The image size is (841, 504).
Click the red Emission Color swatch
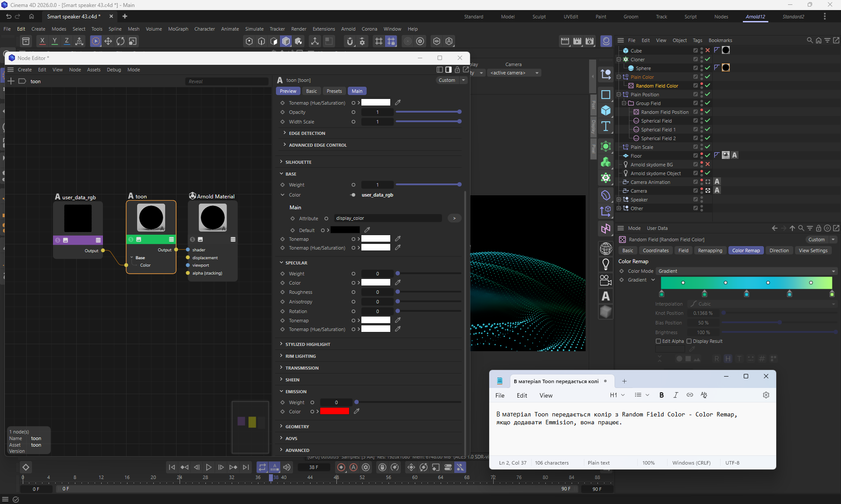335,411
